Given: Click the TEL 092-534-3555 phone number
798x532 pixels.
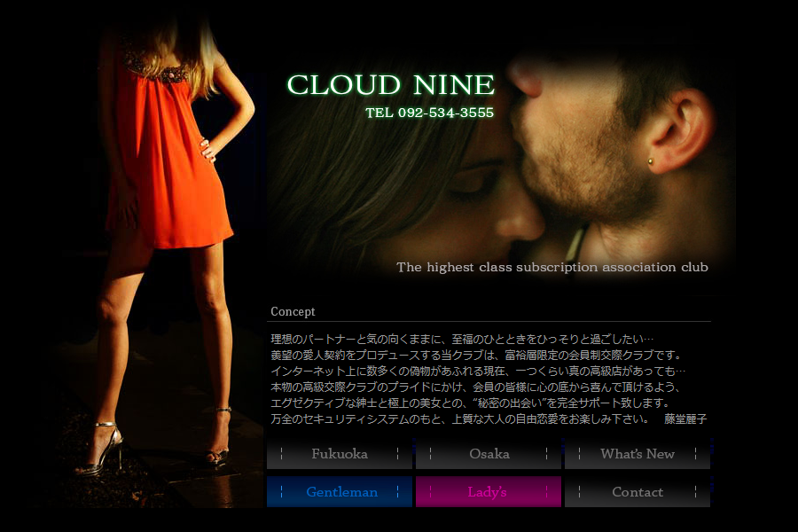Looking at the screenshot, I should [429, 113].
